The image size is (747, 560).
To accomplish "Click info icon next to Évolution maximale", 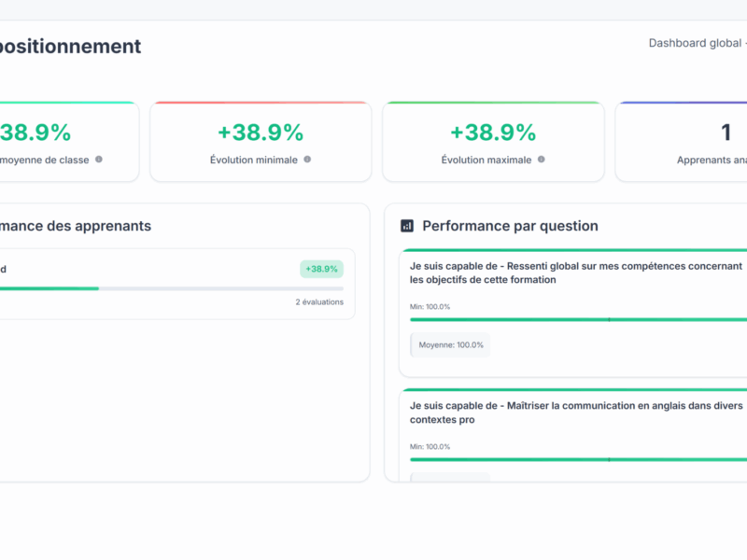I will [541, 160].
